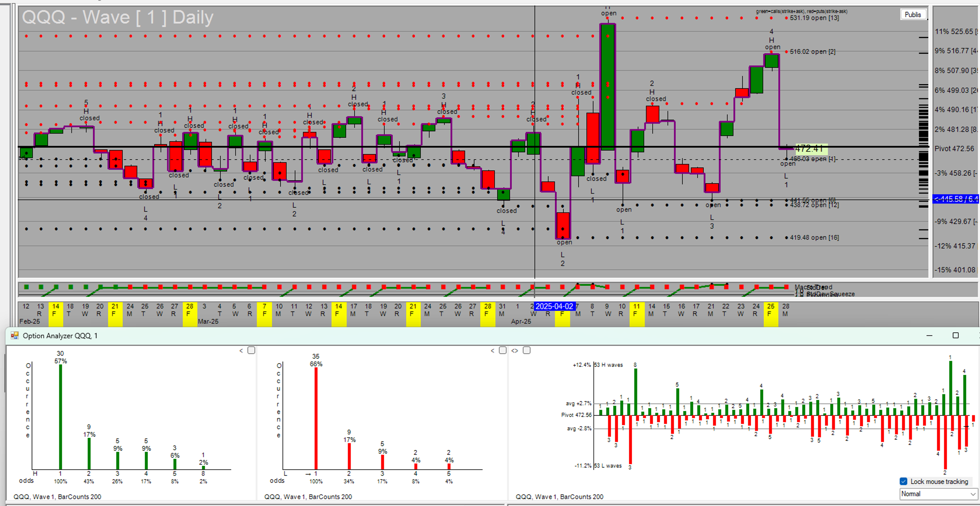Viewport: 980px width, 506px height.
Task: Click the 53 H waves label
Action: [x=609, y=365]
